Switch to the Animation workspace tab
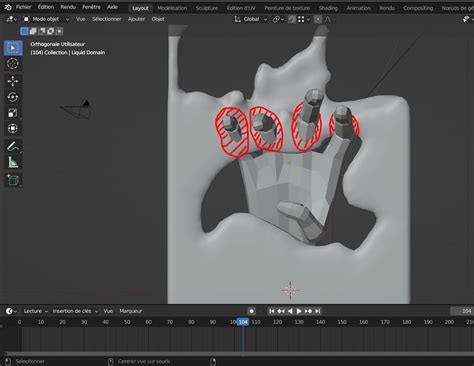Image resolution: width=474 pixels, height=366 pixels. tap(358, 8)
